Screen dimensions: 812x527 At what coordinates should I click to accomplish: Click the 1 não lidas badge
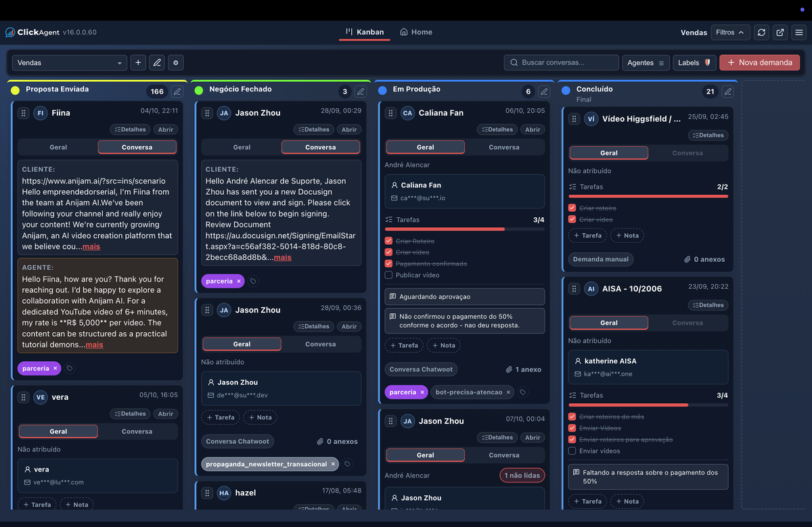(x=522, y=476)
